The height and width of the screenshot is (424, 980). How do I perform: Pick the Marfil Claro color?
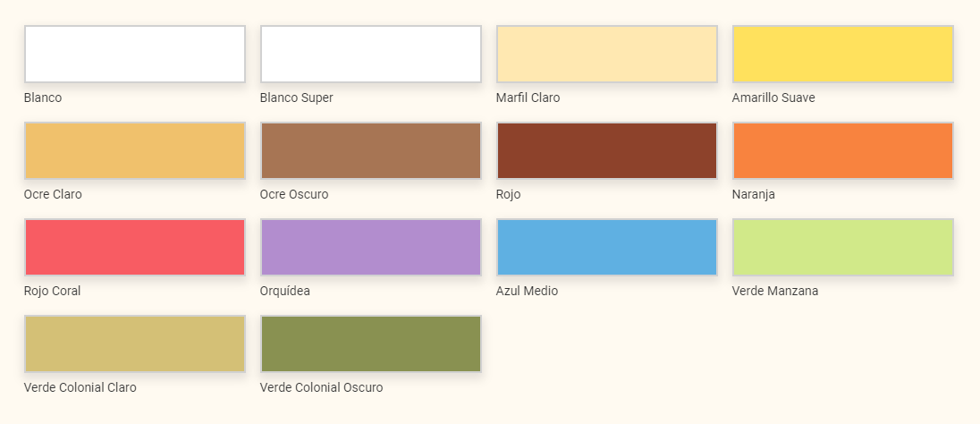coord(607,54)
